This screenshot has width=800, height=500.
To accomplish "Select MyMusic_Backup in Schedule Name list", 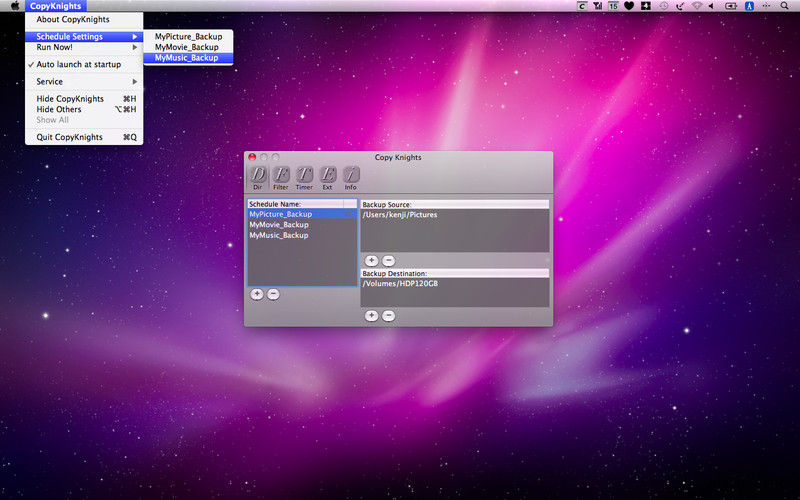I will pyautogui.click(x=302, y=235).
